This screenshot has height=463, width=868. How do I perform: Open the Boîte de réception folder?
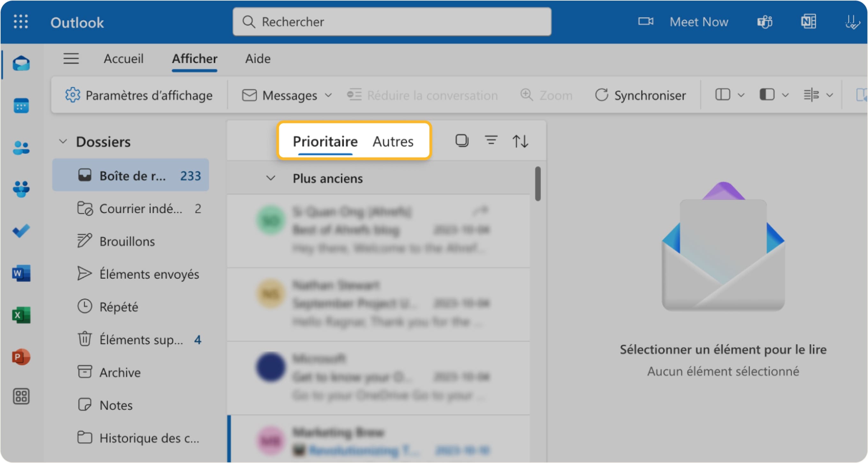point(131,175)
